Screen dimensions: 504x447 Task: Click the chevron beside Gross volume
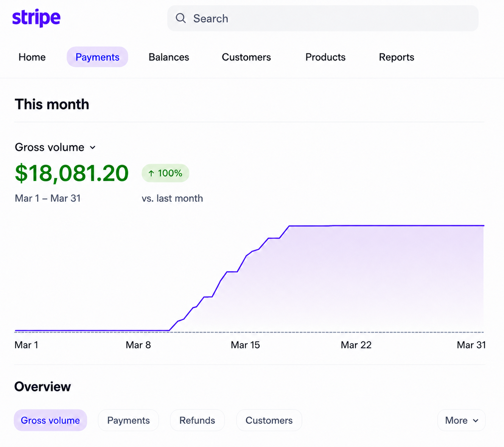[93, 147]
